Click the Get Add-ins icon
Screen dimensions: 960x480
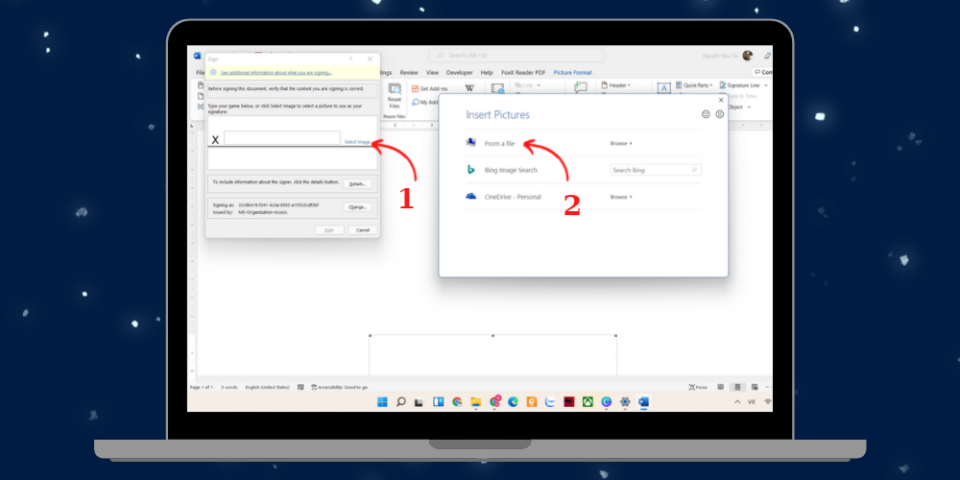(x=414, y=88)
